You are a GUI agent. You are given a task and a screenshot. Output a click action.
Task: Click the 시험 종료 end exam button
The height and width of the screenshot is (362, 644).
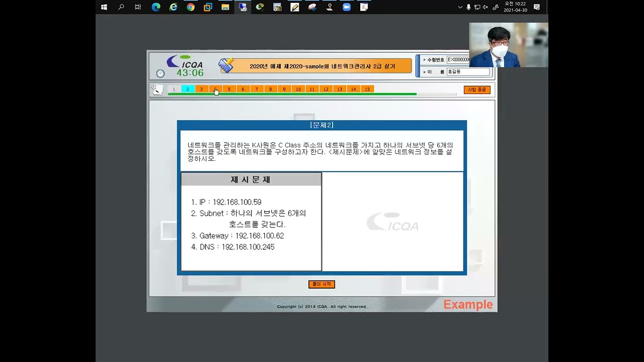pos(477,89)
